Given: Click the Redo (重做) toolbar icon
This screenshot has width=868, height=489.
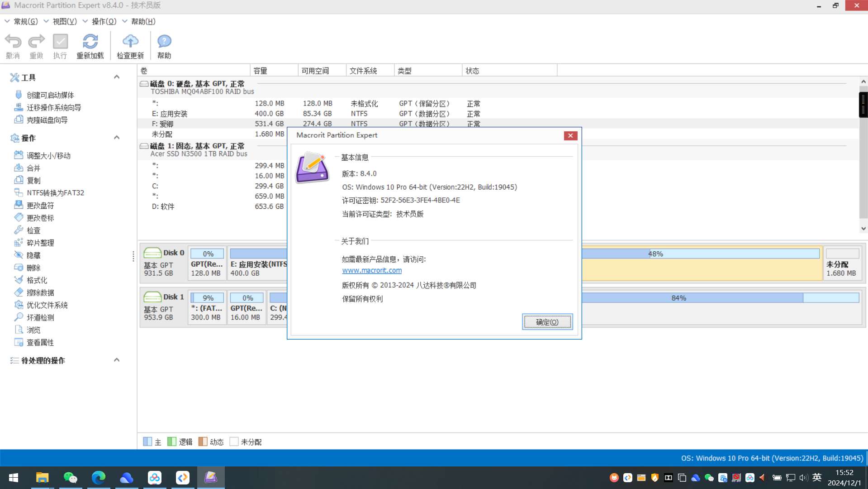Looking at the screenshot, I should click(36, 46).
